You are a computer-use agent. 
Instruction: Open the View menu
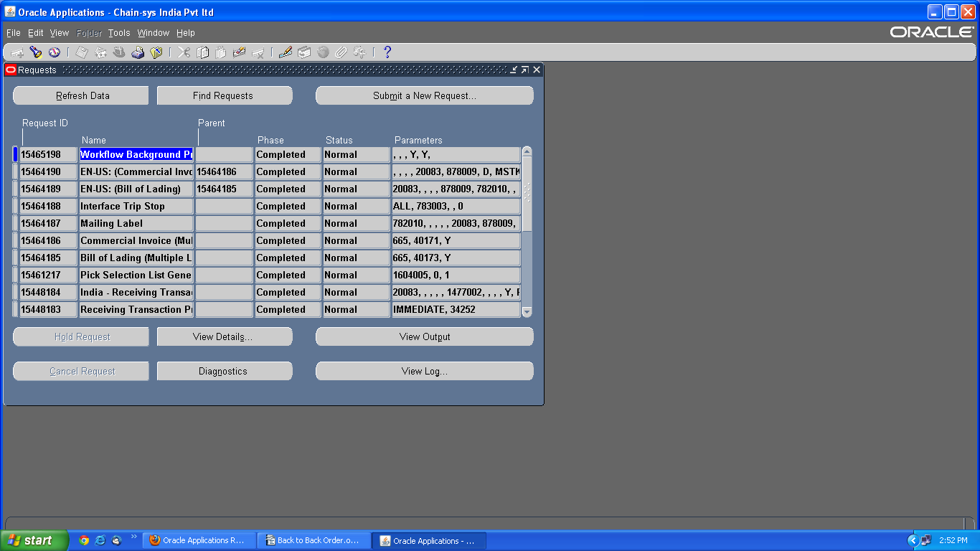click(x=60, y=33)
